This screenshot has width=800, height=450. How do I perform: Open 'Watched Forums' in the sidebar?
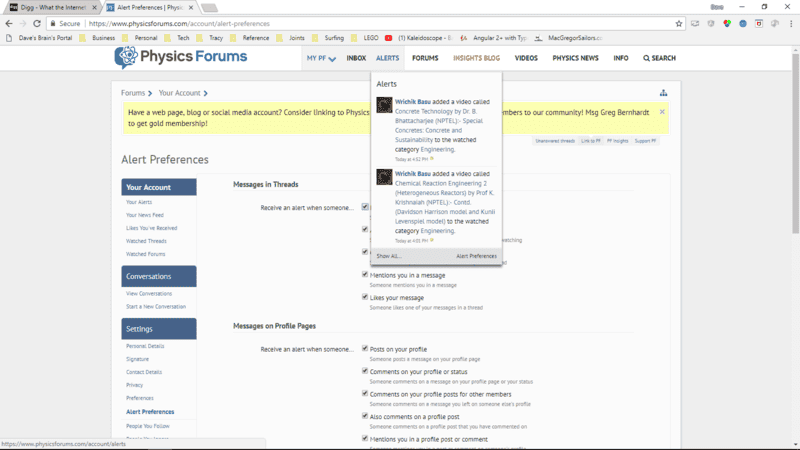(x=145, y=254)
